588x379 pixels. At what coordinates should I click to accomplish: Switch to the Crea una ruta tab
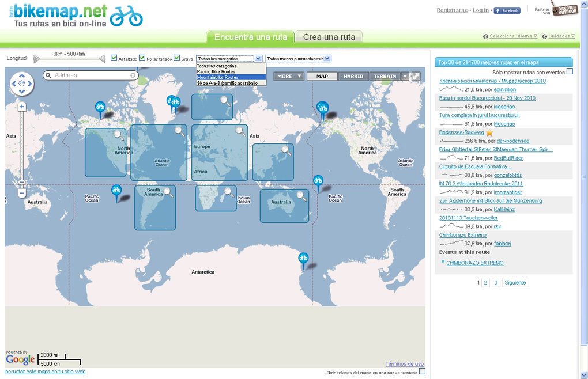[x=328, y=36]
